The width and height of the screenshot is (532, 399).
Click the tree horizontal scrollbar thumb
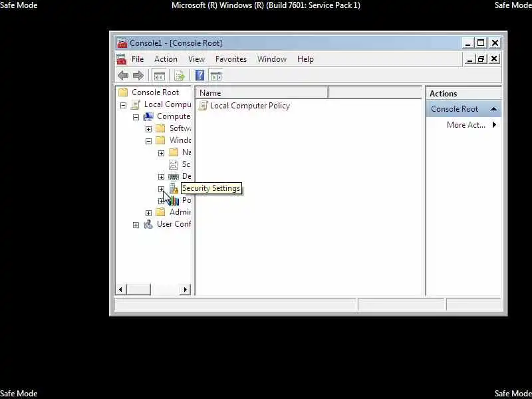point(138,289)
